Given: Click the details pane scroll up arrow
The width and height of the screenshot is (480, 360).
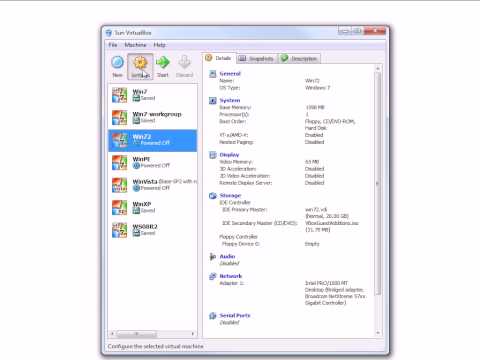Looking at the screenshot, I should [378, 69].
